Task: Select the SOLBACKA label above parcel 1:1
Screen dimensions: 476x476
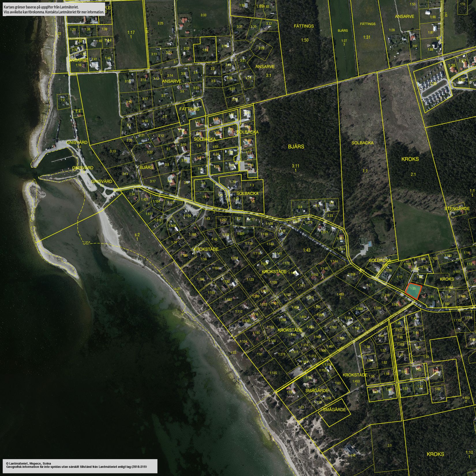Action: tap(362, 143)
